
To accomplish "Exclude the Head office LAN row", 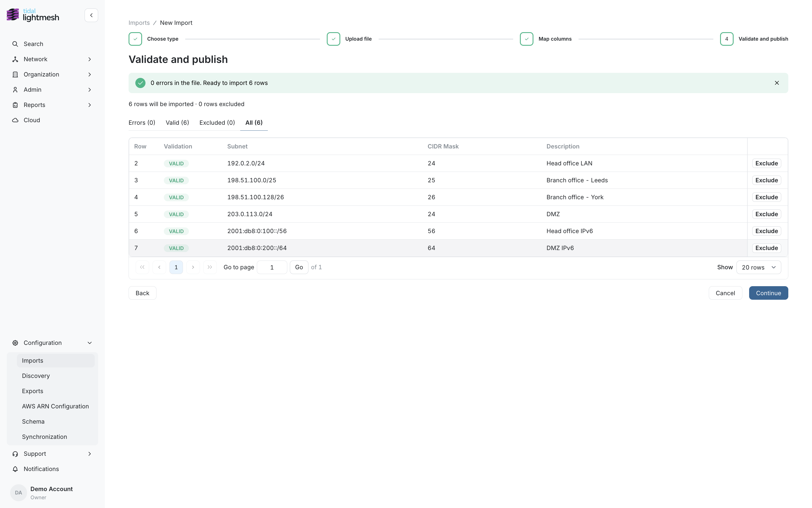I will [x=766, y=163].
